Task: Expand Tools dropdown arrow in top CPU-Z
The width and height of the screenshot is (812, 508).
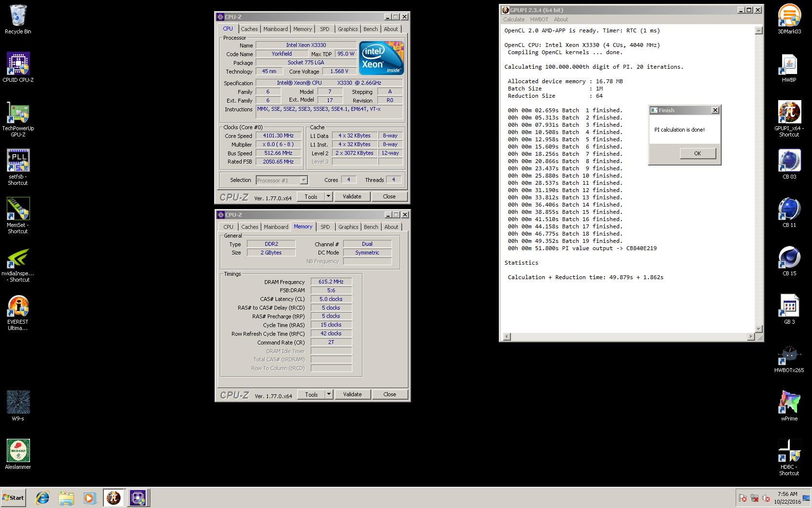Action: pos(328,196)
